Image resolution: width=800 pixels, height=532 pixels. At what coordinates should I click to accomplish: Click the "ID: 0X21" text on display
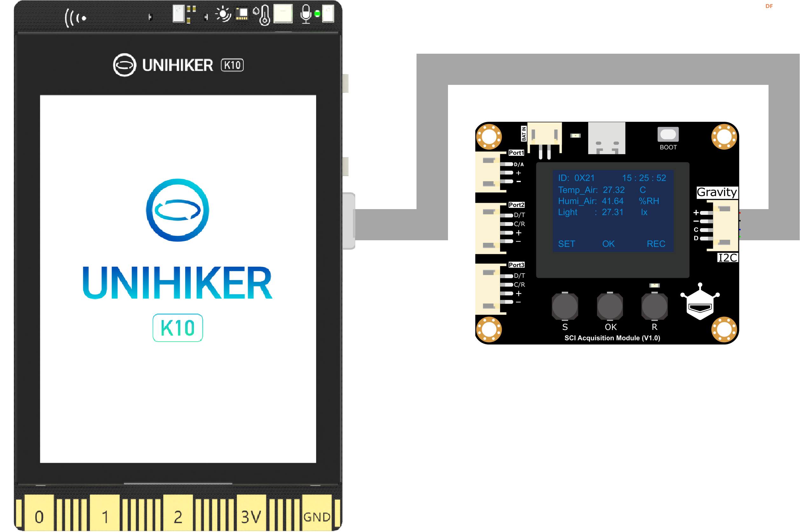[x=576, y=178]
